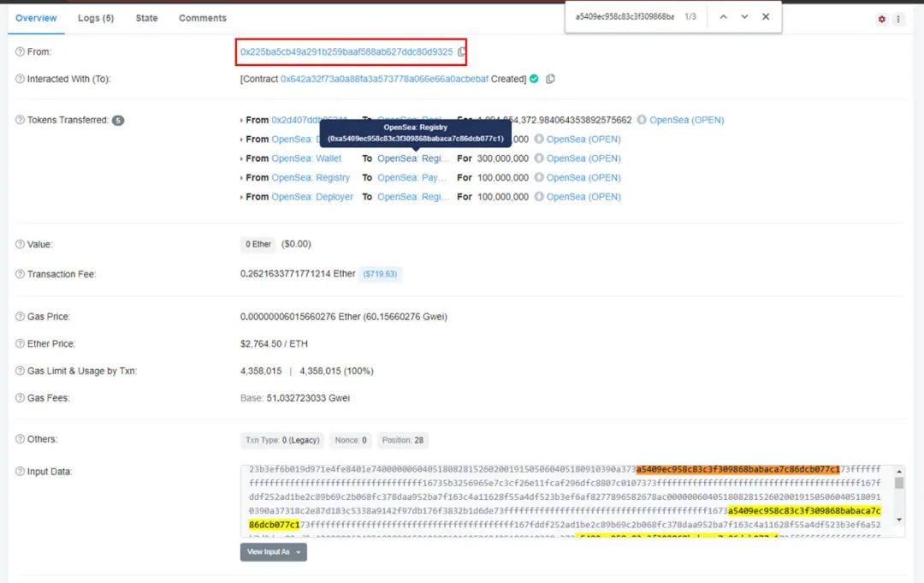Go to previous find-in-page match

724,17
